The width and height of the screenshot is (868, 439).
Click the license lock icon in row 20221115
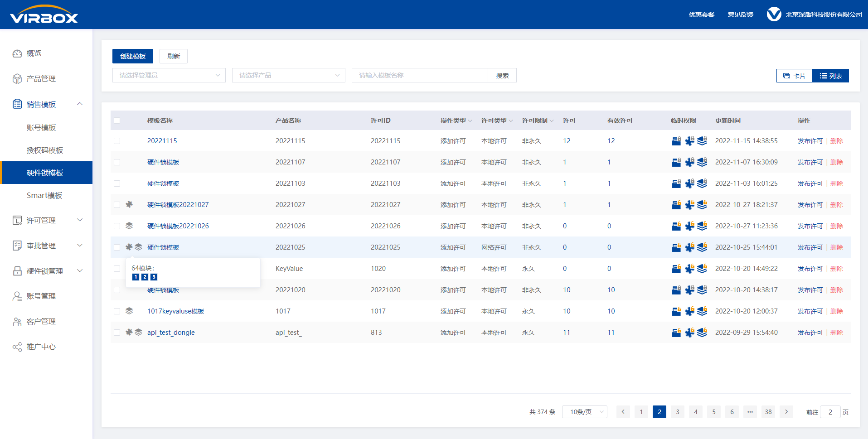coord(676,141)
